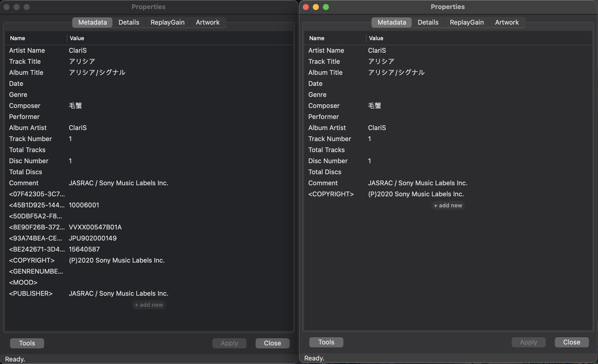Click Value column header in right window
Screen dimensions: 598x364
coord(376,38)
